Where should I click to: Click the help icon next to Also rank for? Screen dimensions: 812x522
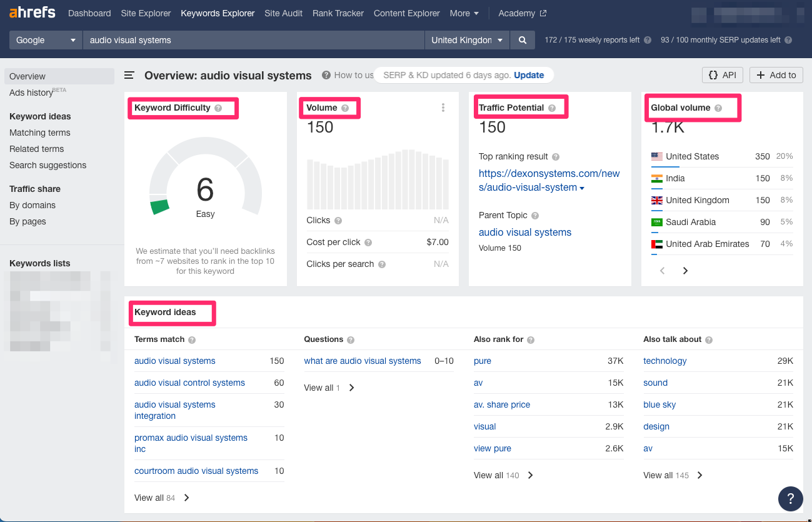click(531, 340)
